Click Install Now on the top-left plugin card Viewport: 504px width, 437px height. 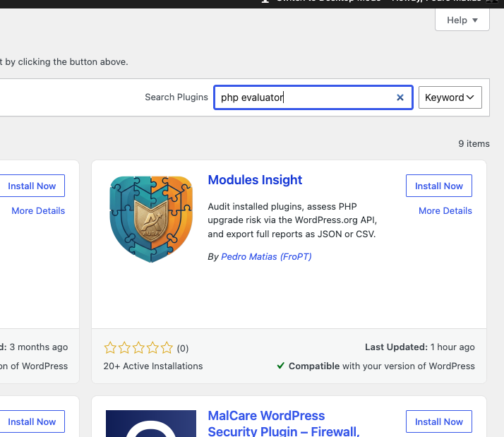[32, 186]
